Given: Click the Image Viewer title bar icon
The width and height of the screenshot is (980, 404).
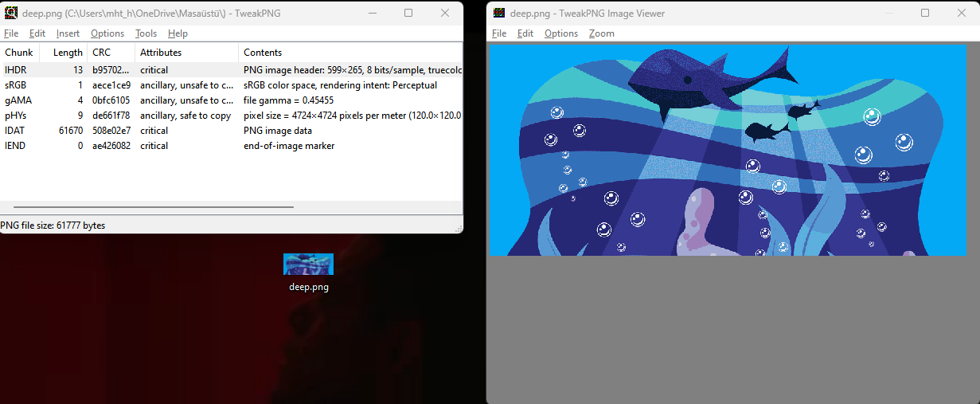Looking at the screenshot, I should [499, 13].
